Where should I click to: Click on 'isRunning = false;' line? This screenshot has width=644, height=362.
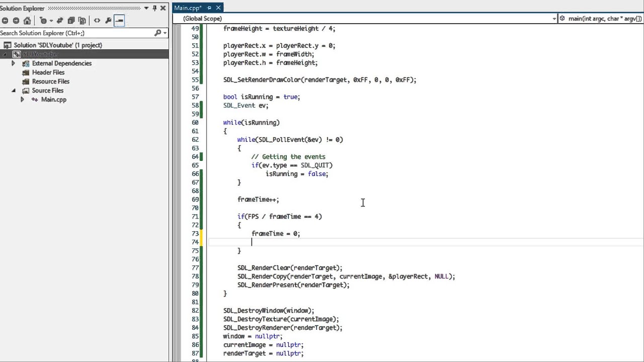point(297,174)
